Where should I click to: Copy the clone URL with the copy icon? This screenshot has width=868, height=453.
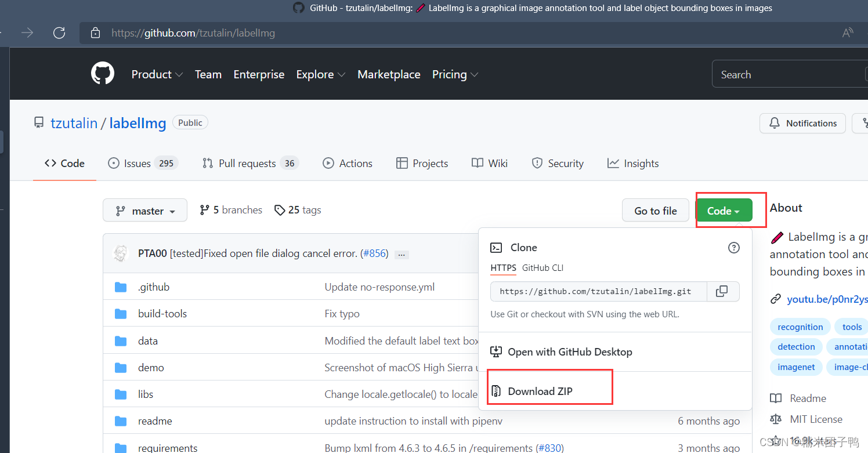(x=722, y=291)
